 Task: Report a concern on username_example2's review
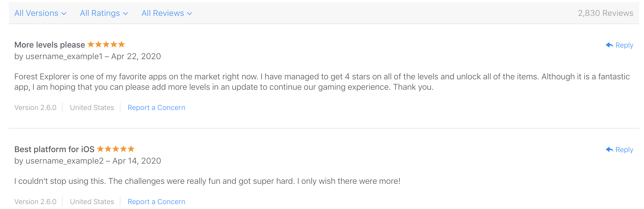[x=156, y=202]
